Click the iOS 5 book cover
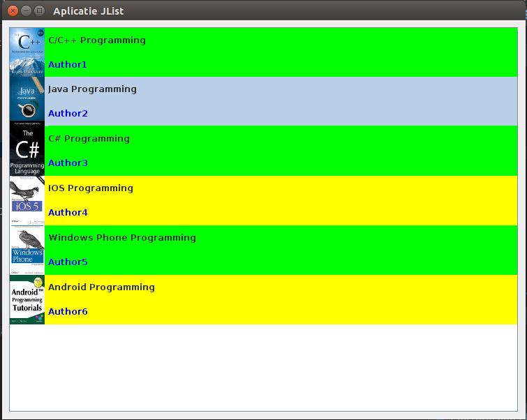The image size is (527, 420). click(x=27, y=201)
